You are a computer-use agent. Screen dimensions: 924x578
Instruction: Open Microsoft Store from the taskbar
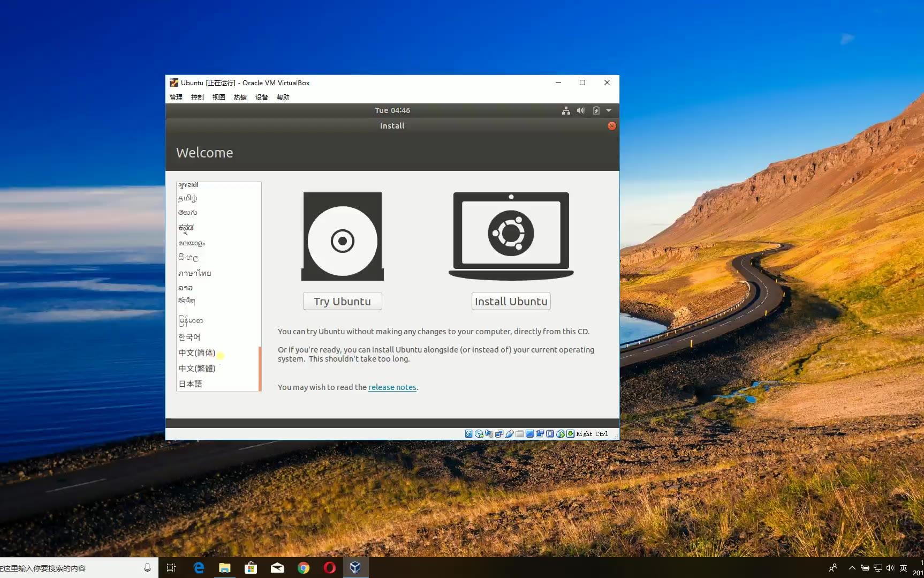251,568
